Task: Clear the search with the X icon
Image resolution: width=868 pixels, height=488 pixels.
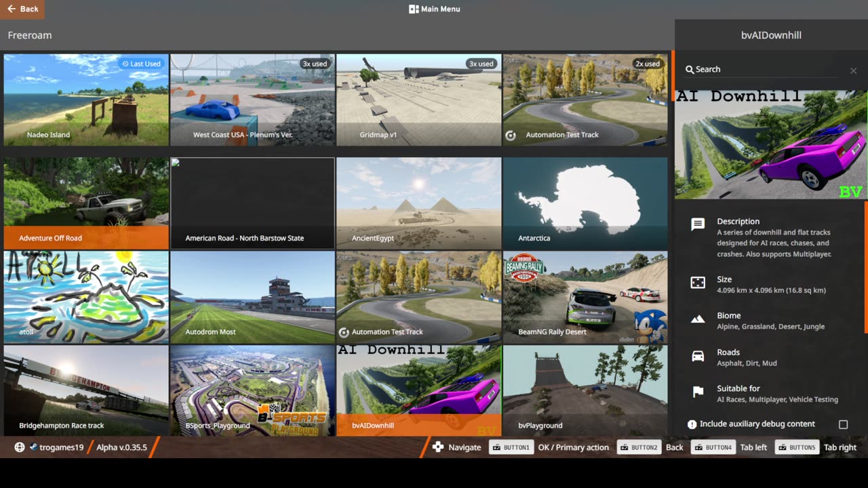Action: click(x=853, y=70)
